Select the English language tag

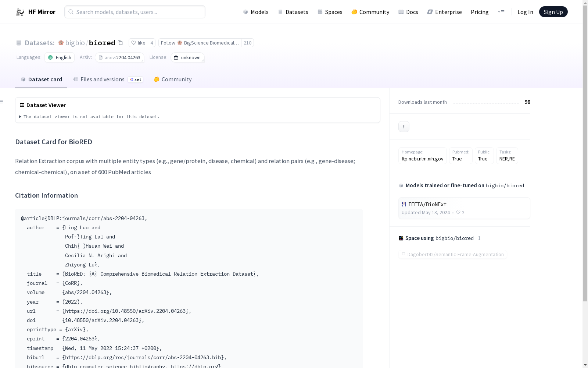(60, 57)
